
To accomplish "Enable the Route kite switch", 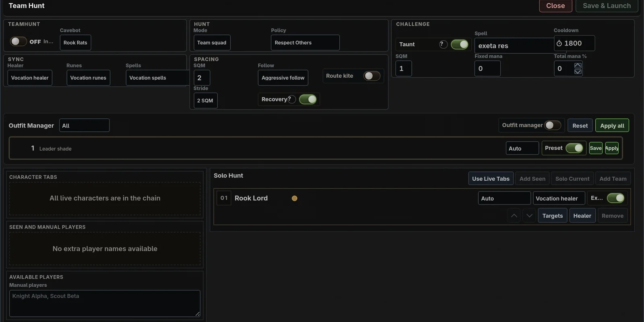I will click(372, 76).
